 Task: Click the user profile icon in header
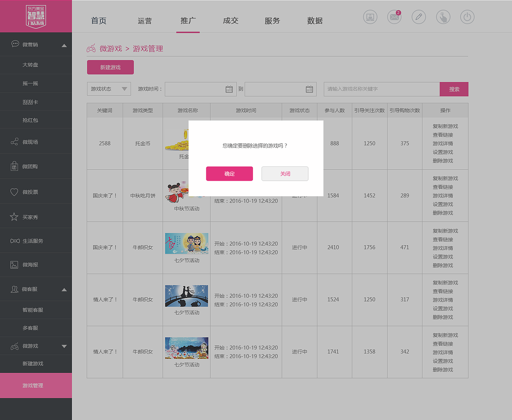pyautogui.click(x=370, y=17)
